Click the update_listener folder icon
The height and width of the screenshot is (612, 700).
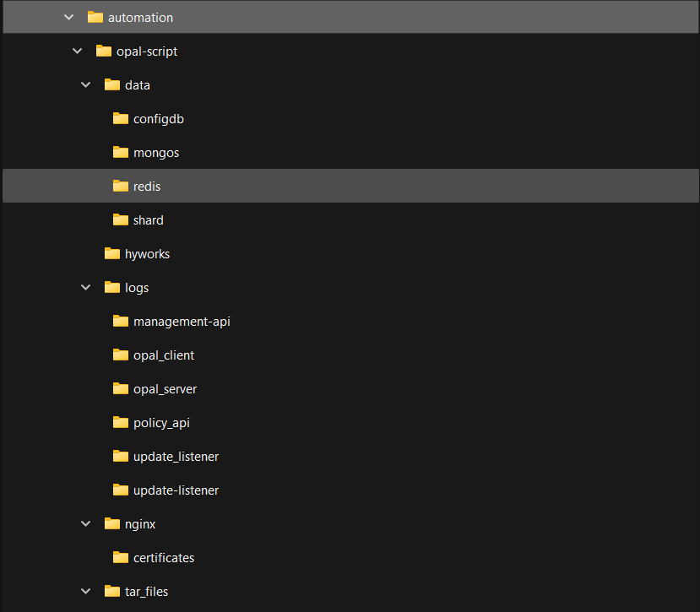click(121, 456)
